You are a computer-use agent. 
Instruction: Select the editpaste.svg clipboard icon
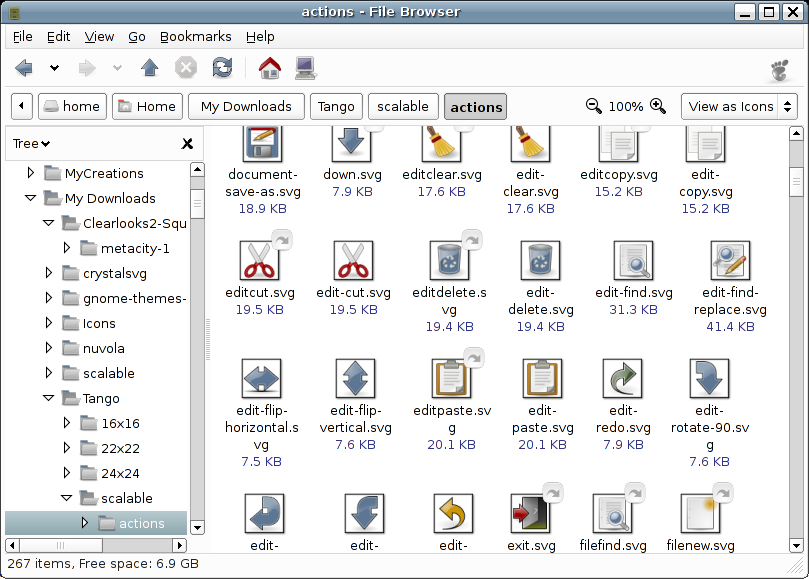451,379
